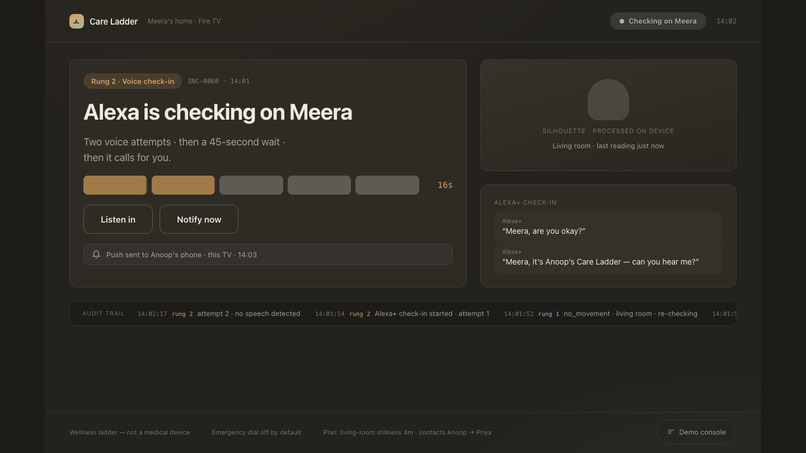
Task: Click the Silhouette processed on device label
Action: coord(608,131)
